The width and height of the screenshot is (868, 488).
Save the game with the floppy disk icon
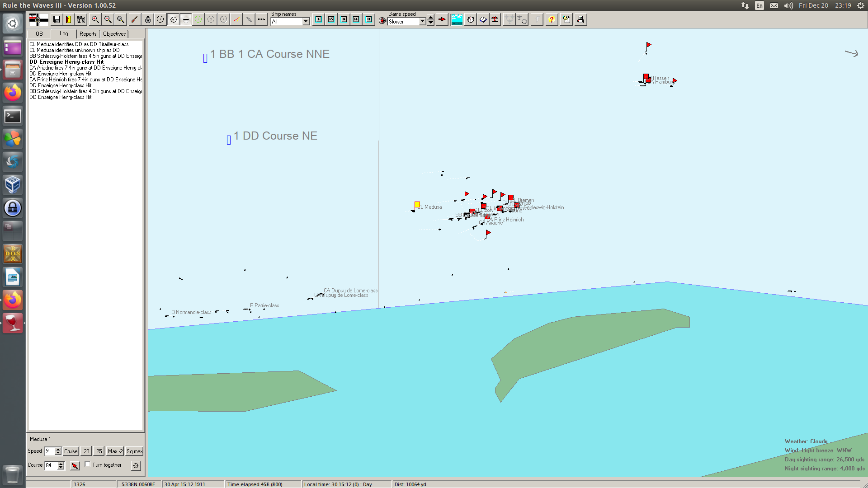pos(57,19)
